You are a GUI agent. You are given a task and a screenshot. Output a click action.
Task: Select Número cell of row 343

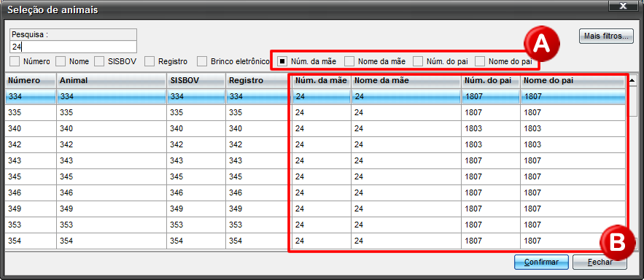pyautogui.click(x=31, y=160)
